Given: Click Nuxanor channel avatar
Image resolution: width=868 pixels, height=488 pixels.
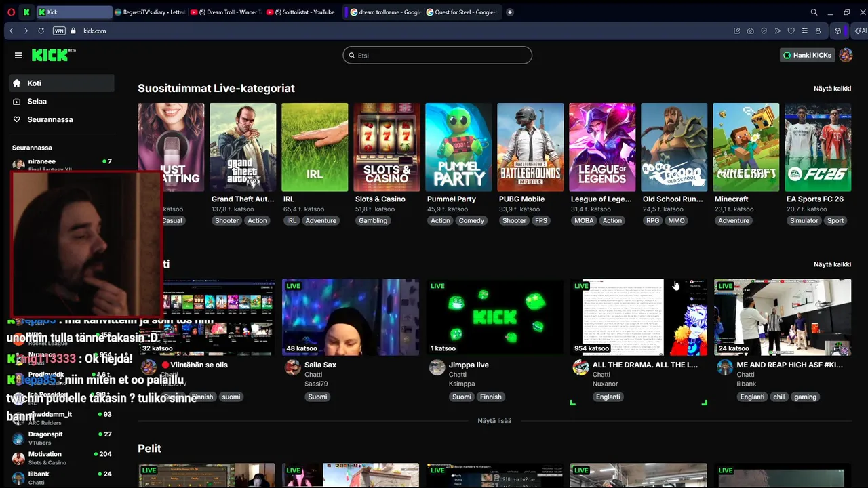Looking at the screenshot, I should coord(580,367).
